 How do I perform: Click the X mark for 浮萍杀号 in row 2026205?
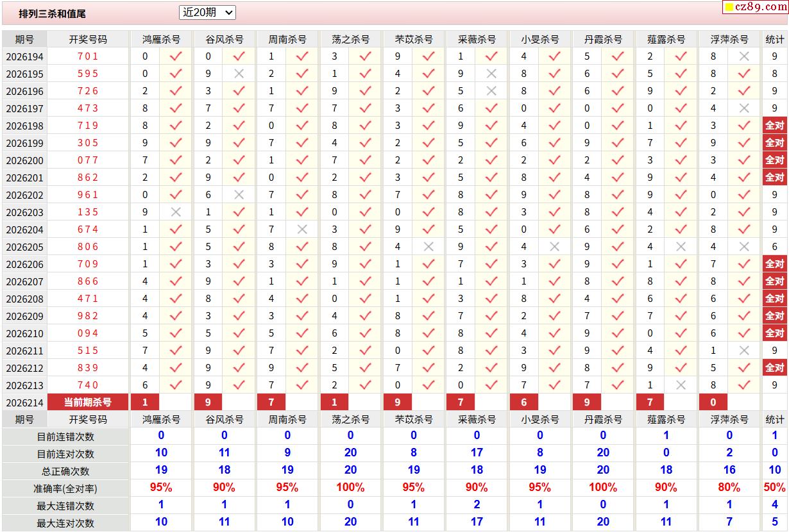(x=744, y=247)
